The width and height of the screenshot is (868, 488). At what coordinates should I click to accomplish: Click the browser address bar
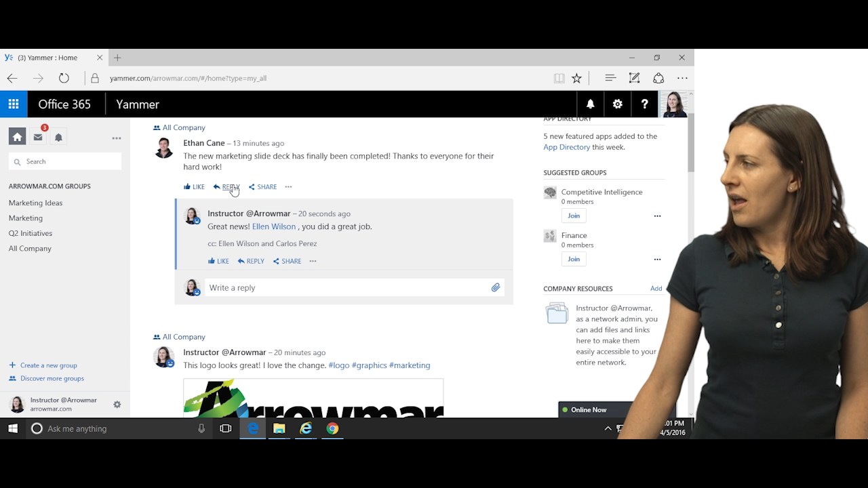click(319, 78)
